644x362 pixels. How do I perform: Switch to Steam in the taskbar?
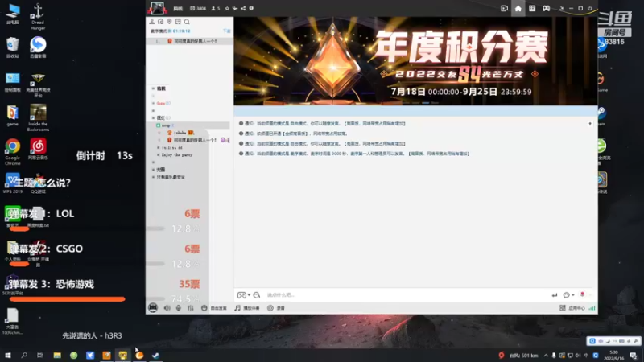(x=155, y=355)
